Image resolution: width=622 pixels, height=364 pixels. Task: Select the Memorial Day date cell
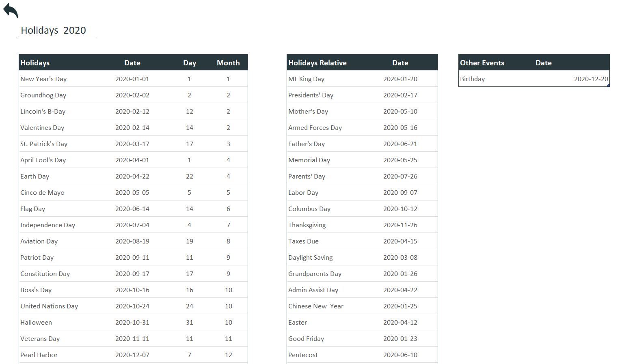[x=400, y=160]
